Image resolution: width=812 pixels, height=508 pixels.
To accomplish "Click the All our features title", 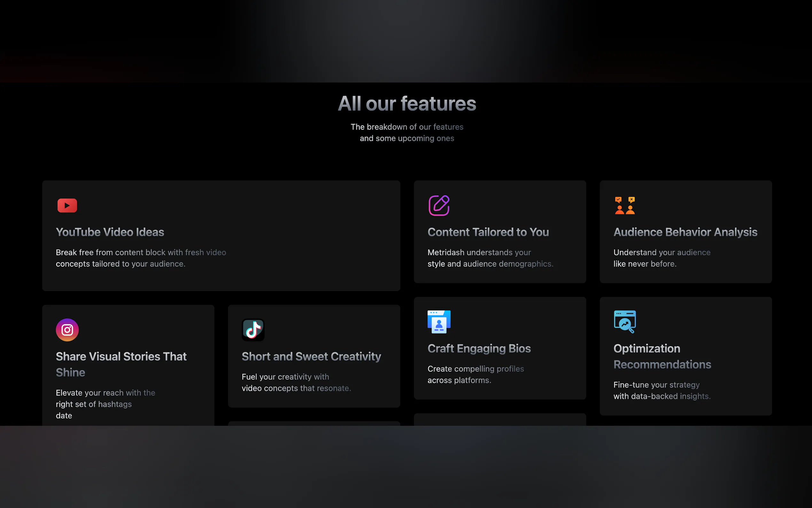I will click(x=407, y=103).
